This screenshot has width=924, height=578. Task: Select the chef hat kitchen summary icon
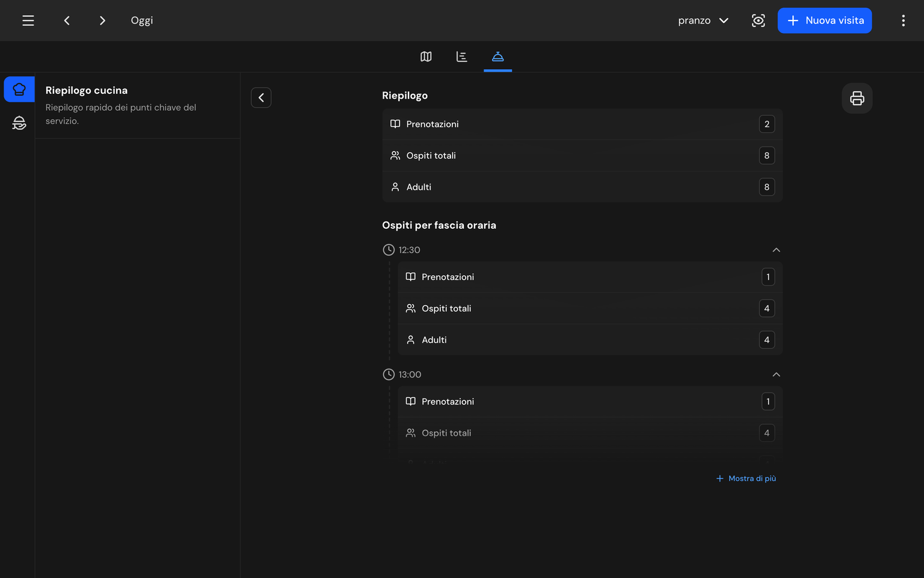click(x=19, y=89)
